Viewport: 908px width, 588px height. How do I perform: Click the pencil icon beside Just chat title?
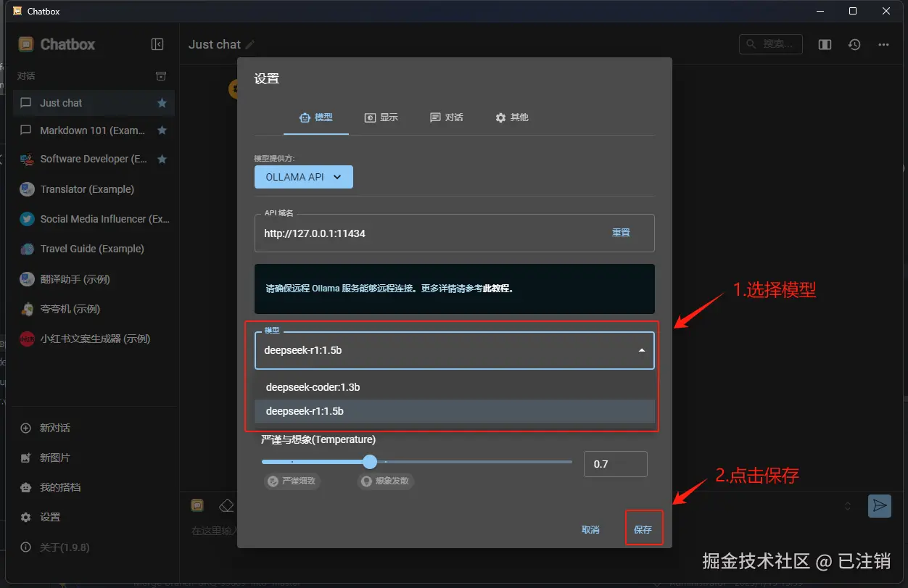point(250,44)
